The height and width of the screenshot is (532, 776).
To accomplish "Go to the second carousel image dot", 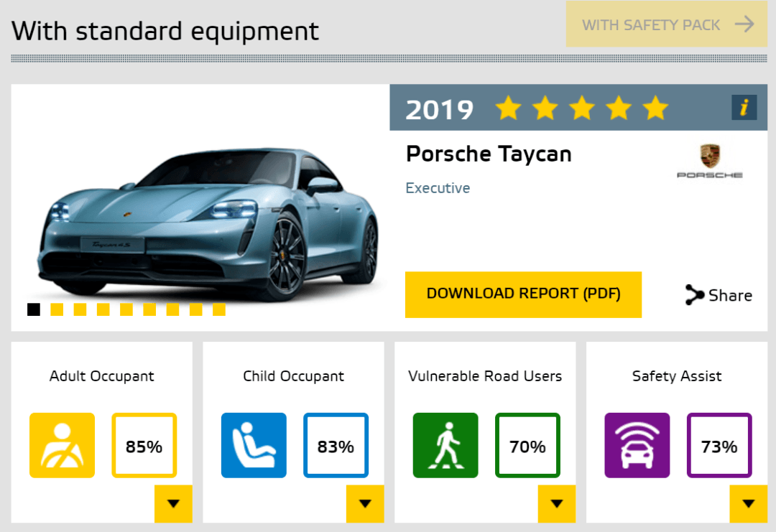I will (x=57, y=309).
